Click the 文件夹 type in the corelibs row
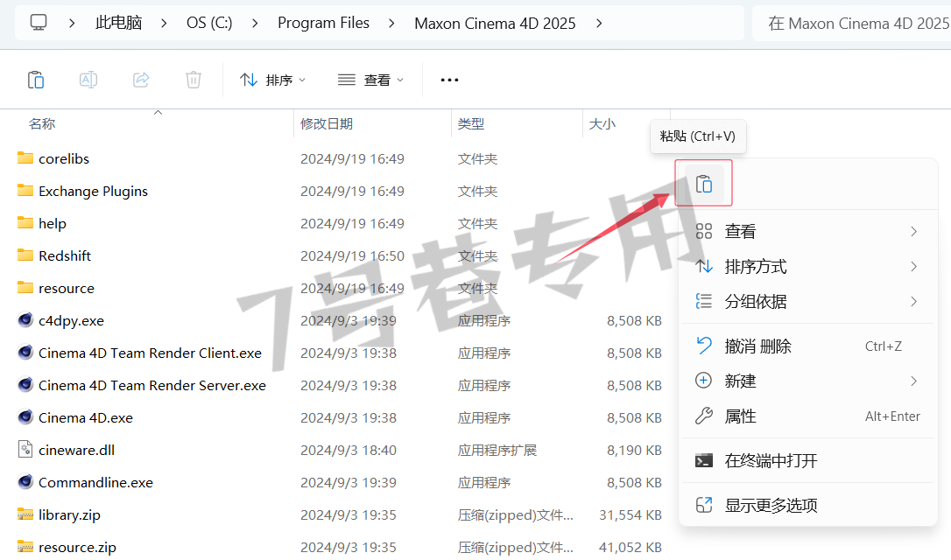Screen dimensions: 951x560 (x=477, y=158)
